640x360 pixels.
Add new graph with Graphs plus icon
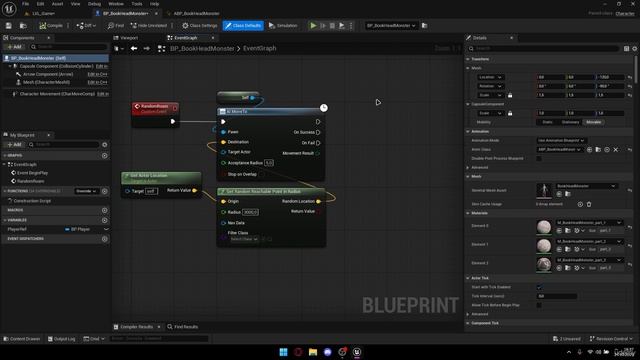105,156
